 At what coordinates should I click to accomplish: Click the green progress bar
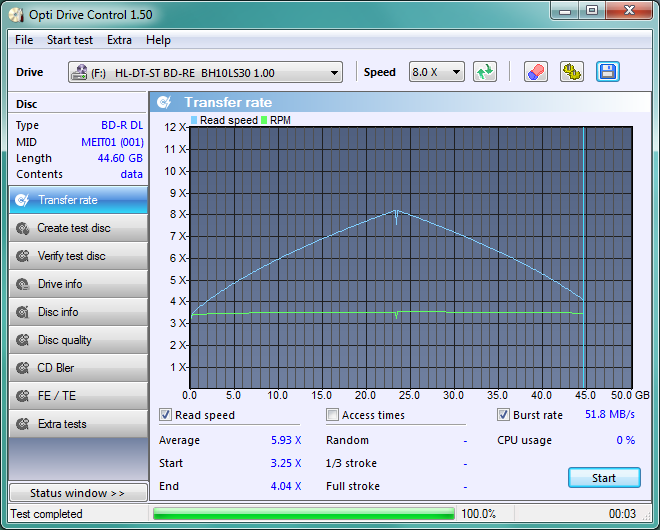point(304,514)
